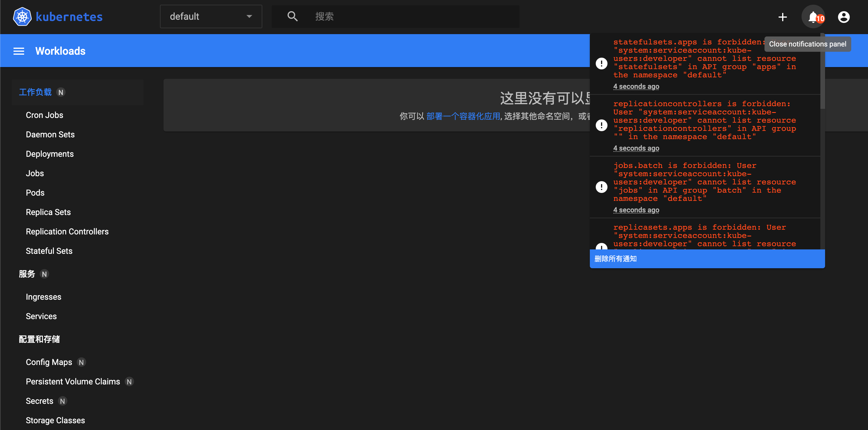
Task: Open the user account avatar menu
Action: click(843, 17)
